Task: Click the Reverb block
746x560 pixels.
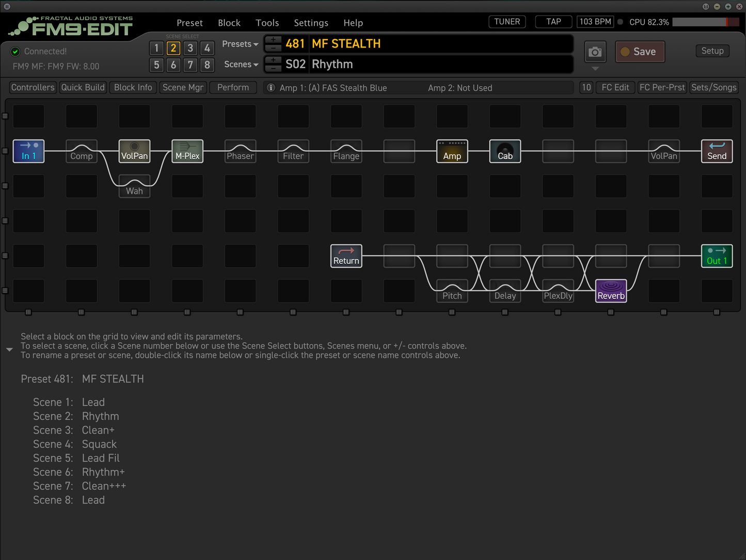Action: (x=611, y=291)
